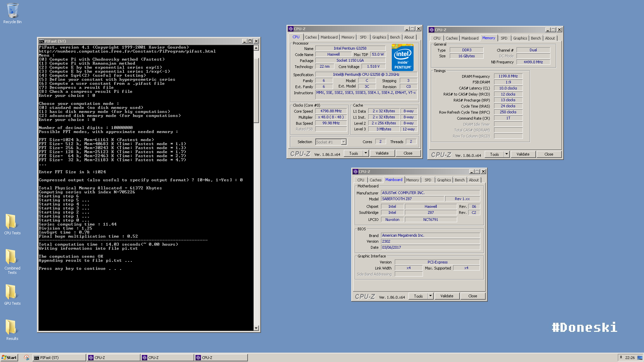Select the third CPU-Z taskbar button
Screen dimensions: 644x362
click(x=221, y=358)
